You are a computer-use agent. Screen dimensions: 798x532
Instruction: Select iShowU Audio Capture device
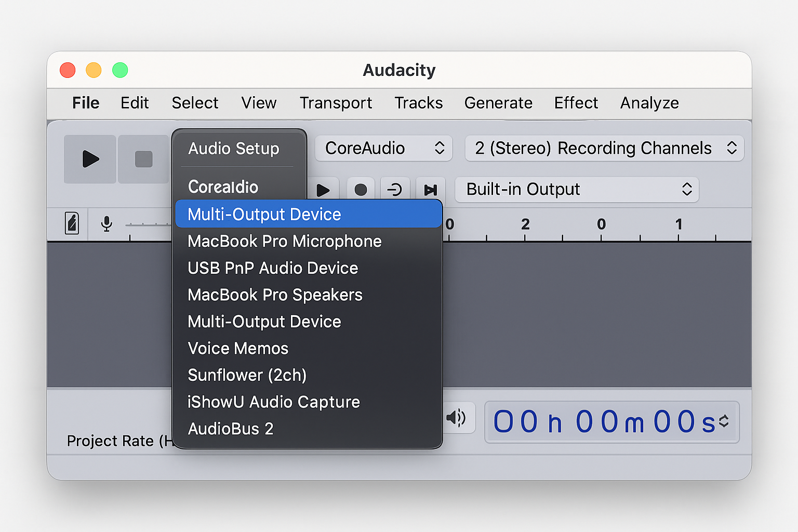coord(273,402)
